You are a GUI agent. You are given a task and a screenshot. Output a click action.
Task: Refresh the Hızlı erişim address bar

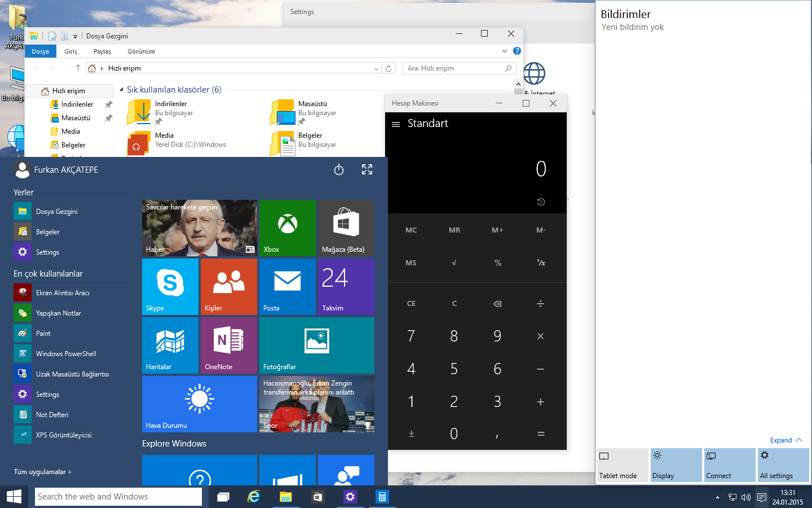389,68
